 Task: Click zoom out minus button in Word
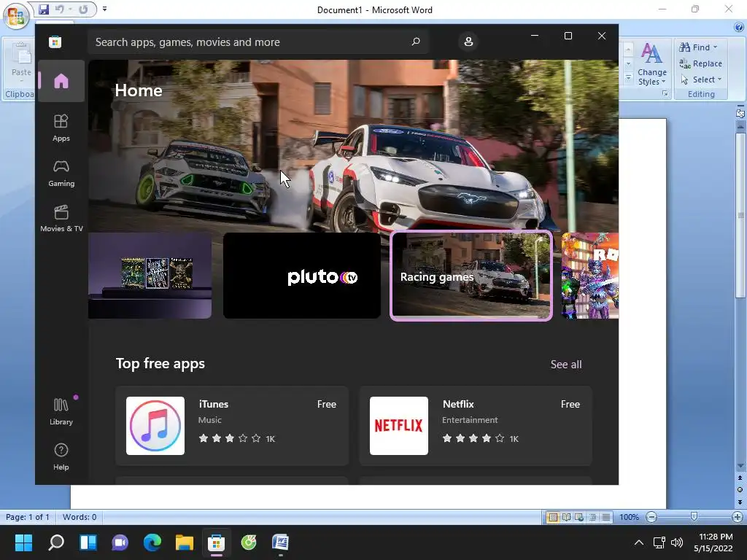click(x=651, y=517)
